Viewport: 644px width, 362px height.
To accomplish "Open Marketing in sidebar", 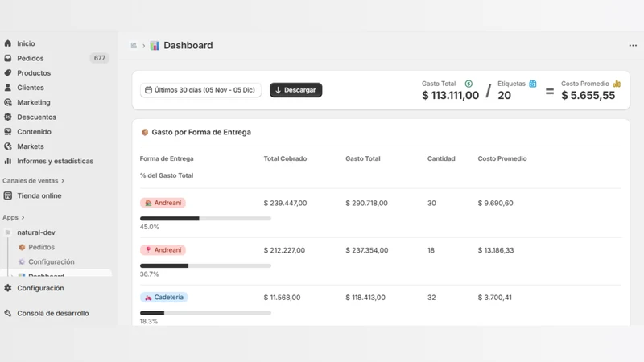I will (x=34, y=102).
